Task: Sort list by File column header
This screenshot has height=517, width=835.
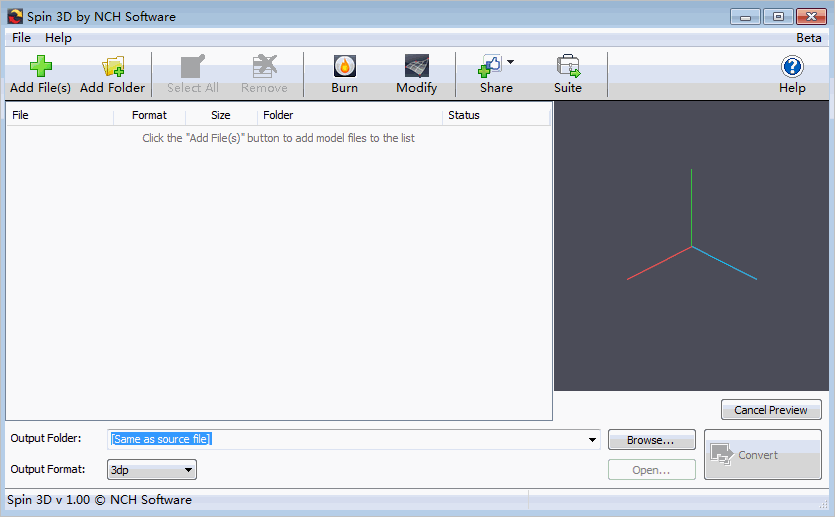Action: point(60,115)
